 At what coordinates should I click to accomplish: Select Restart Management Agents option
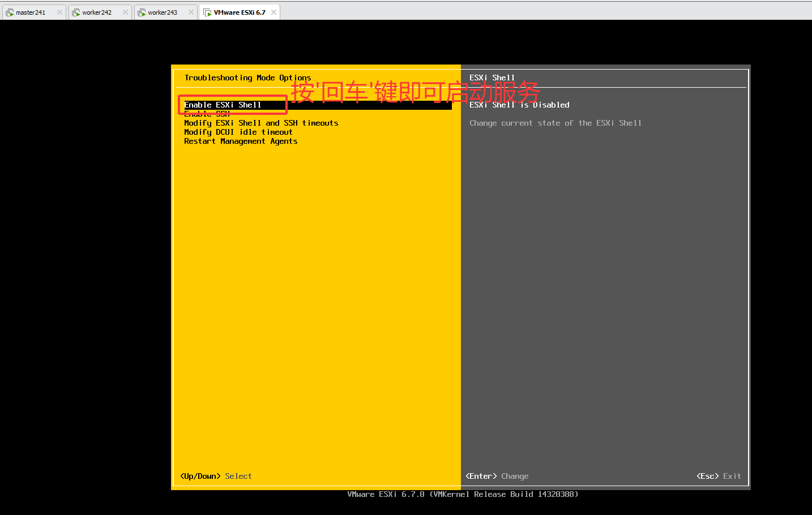(x=241, y=141)
